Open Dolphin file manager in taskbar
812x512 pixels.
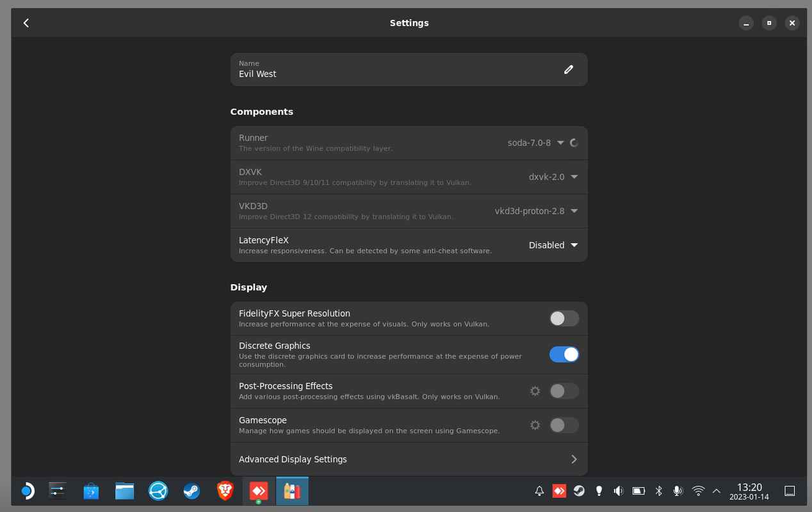pyautogui.click(x=124, y=491)
